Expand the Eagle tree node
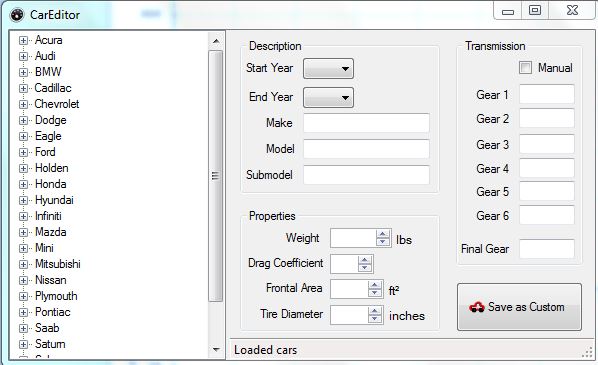 pos(23,137)
